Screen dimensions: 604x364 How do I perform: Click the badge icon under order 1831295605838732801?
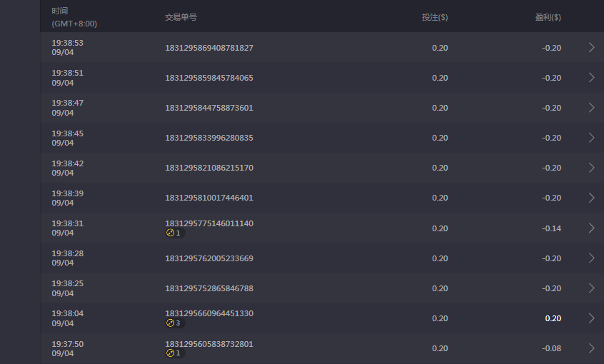(x=171, y=353)
